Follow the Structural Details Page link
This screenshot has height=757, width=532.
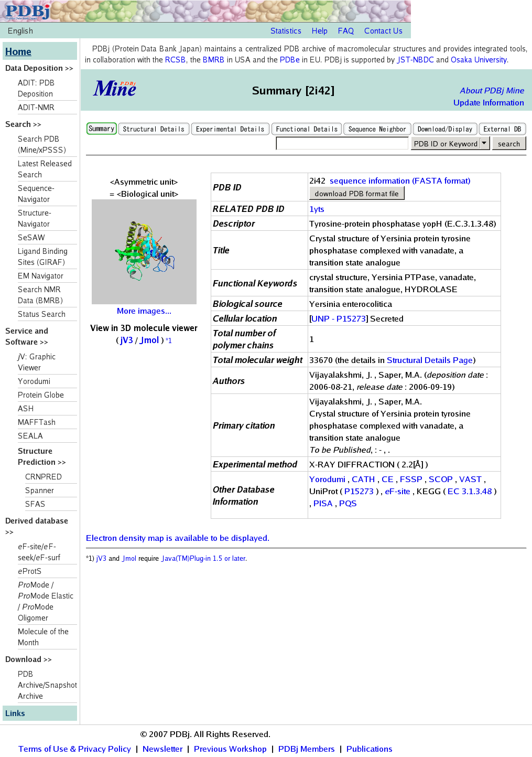tap(430, 360)
